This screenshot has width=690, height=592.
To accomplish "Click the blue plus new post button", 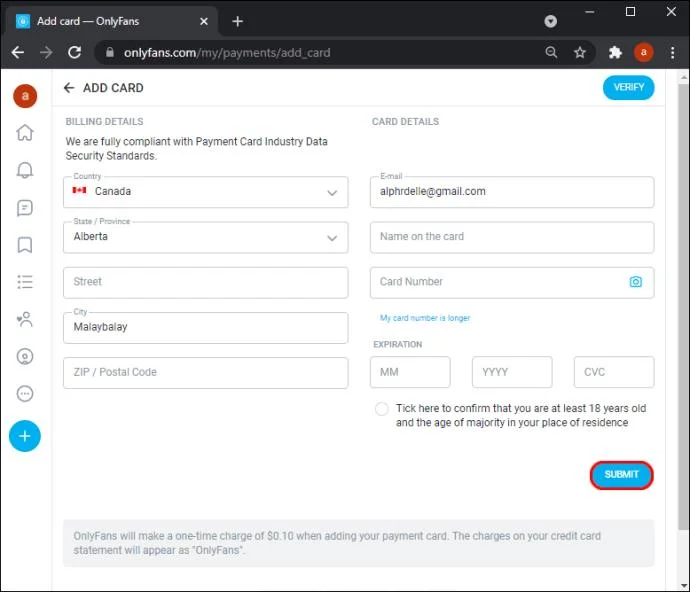I will click(x=25, y=436).
